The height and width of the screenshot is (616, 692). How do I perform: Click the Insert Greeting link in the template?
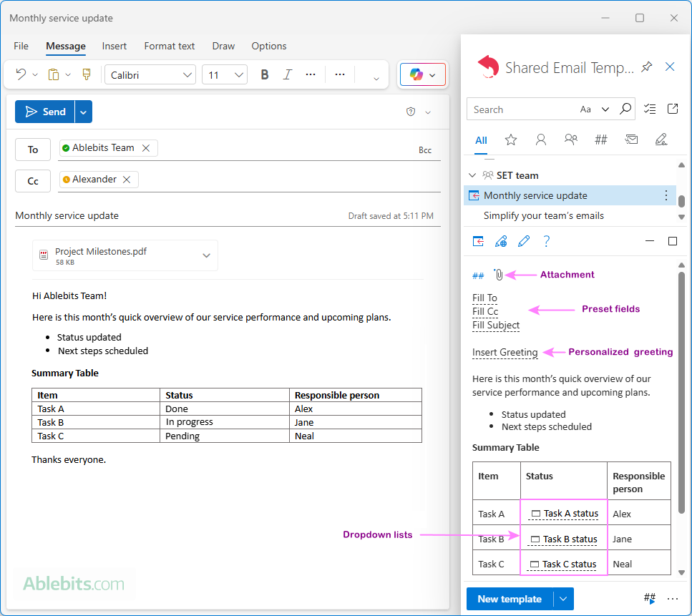coord(503,352)
